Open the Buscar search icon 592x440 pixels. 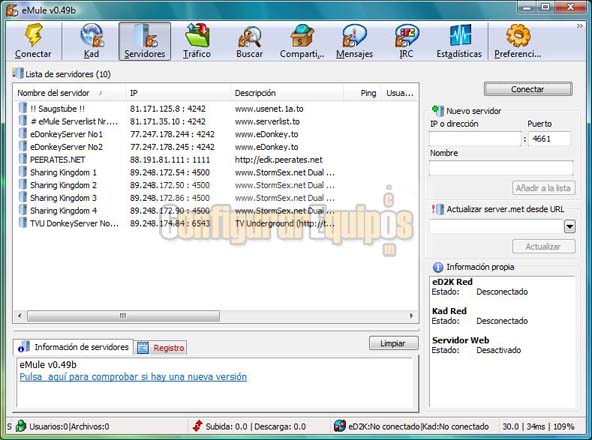click(249, 36)
